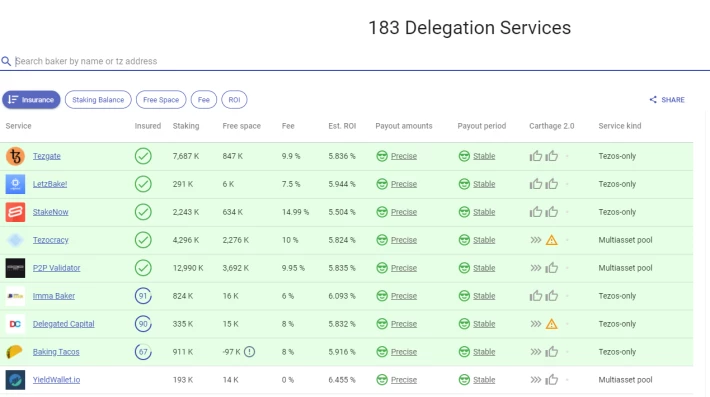
Task: Click the P2P Validator logo icon
Action: pos(15,268)
